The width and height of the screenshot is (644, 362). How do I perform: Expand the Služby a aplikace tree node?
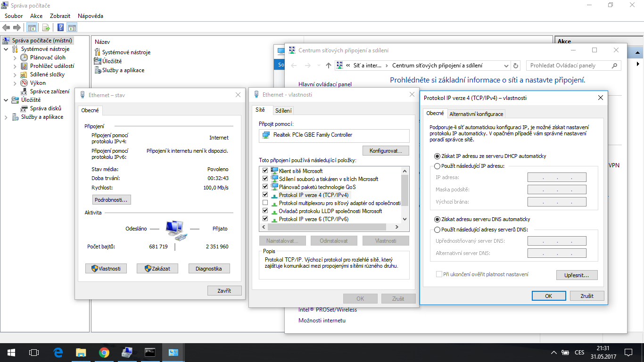click(x=6, y=117)
